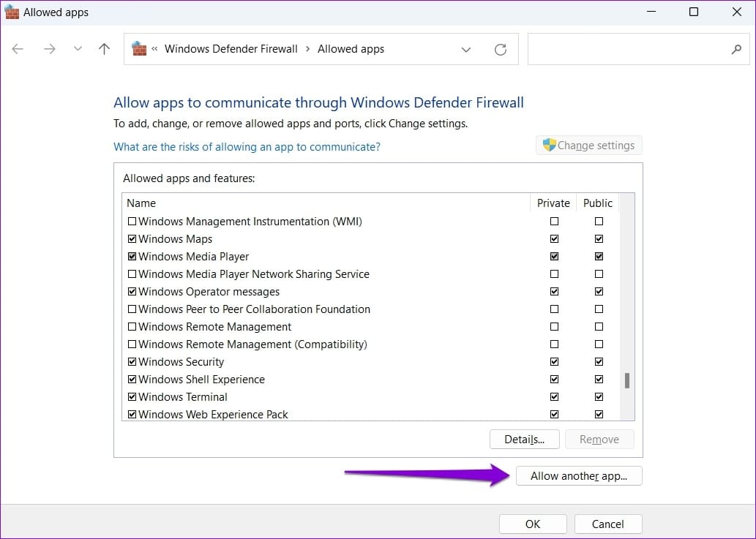The image size is (756, 539).
Task: Select the Windows Security row text
Action: tap(181, 362)
